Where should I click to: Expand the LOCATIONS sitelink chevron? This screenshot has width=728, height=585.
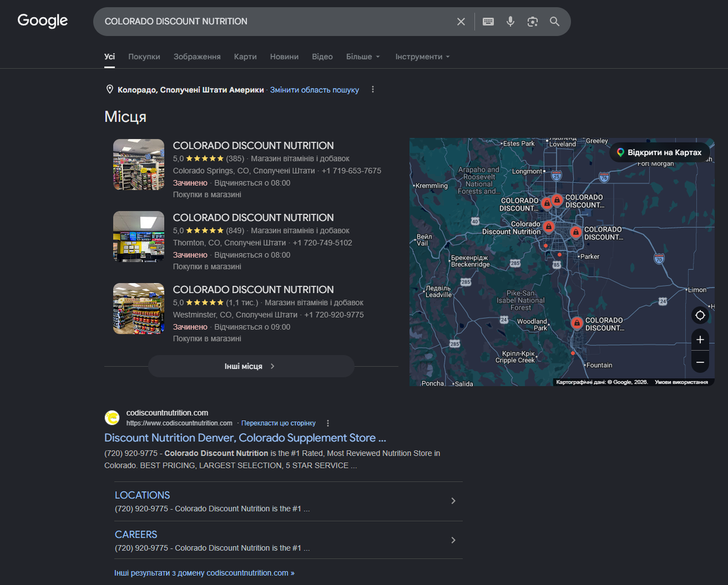(x=453, y=501)
